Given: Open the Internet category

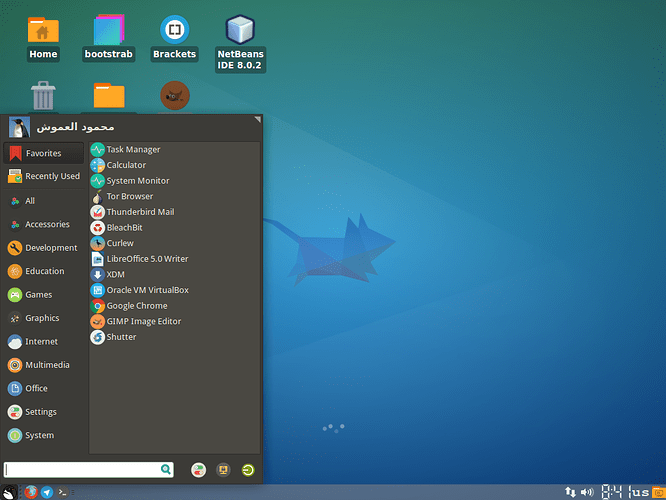Looking at the screenshot, I should (43, 342).
